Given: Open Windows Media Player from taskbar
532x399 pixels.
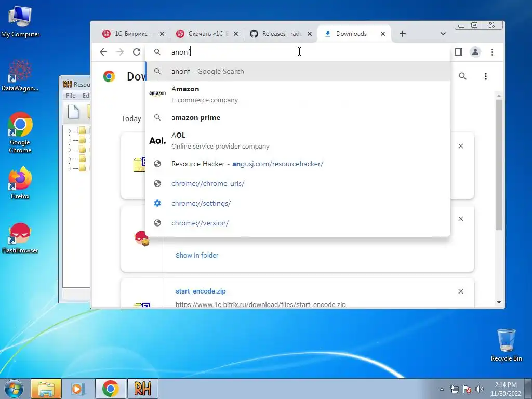Looking at the screenshot, I should pos(78,389).
